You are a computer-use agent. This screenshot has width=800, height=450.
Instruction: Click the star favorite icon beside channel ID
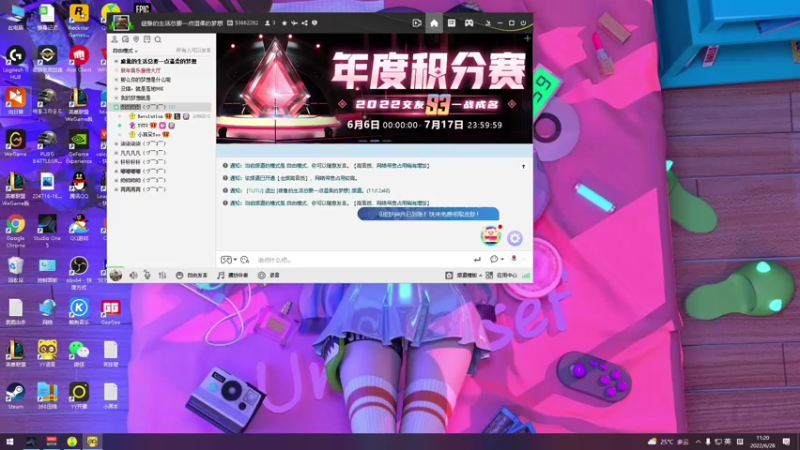click(285, 23)
